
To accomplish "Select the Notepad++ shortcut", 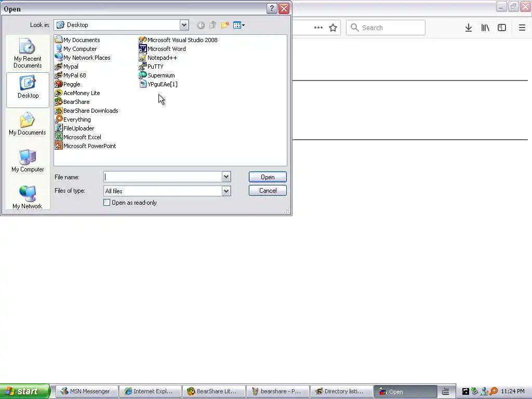I will point(158,58).
